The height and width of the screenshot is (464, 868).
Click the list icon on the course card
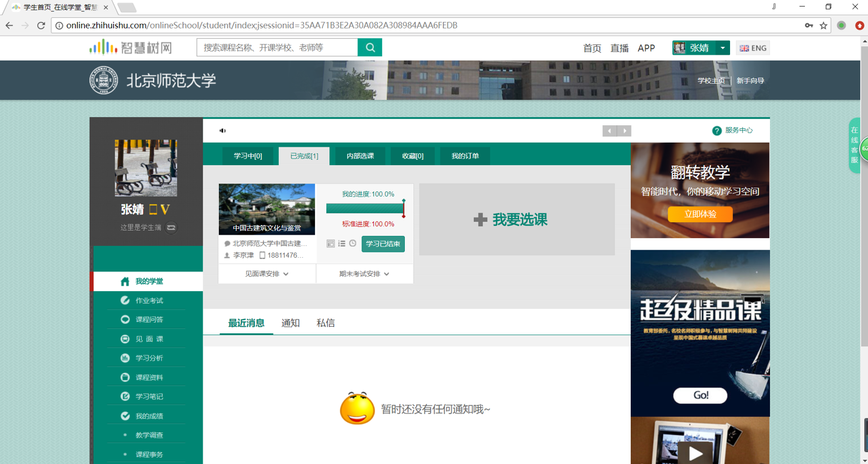(342, 244)
